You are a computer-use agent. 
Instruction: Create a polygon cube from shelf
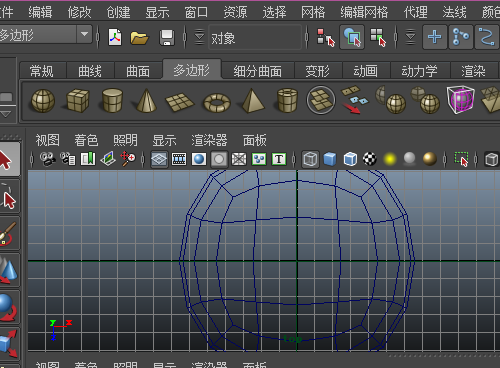(78, 100)
